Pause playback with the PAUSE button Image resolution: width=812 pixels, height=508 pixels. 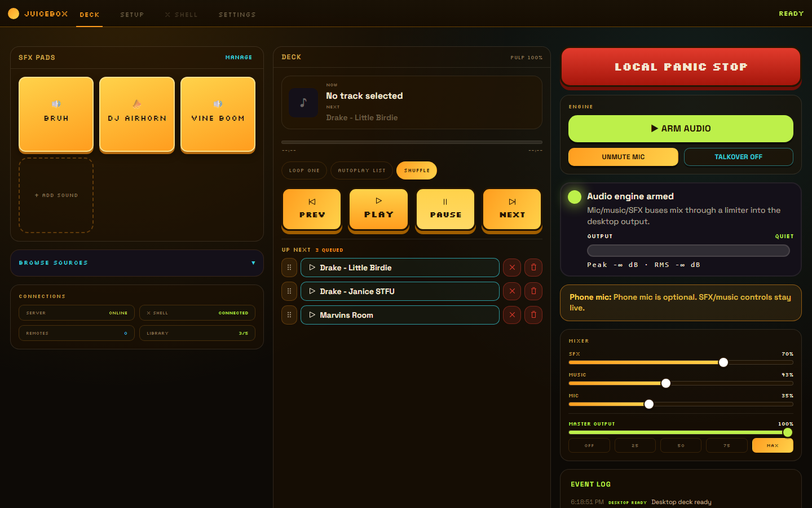point(445,209)
